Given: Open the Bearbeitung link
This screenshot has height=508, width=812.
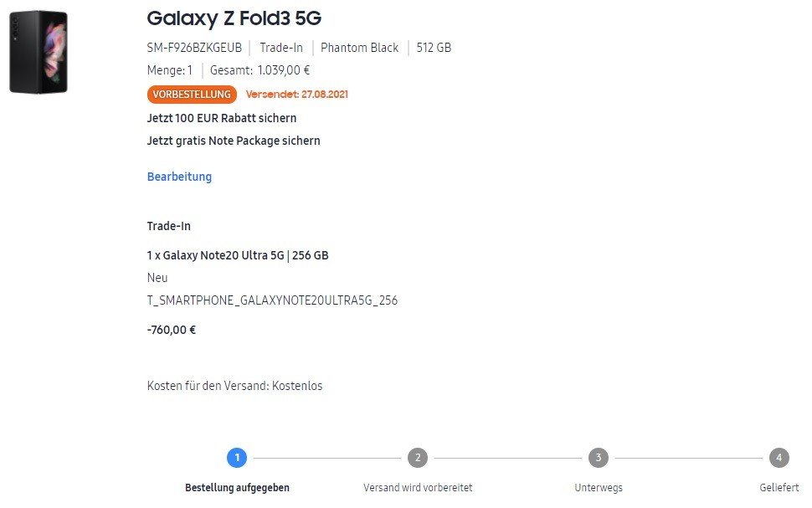Looking at the screenshot, I should pos(179,177).
